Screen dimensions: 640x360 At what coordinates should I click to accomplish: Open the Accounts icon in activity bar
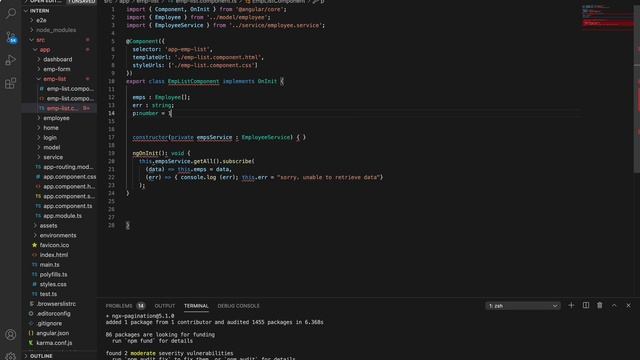pyautogui.click(x=11, y=335)
